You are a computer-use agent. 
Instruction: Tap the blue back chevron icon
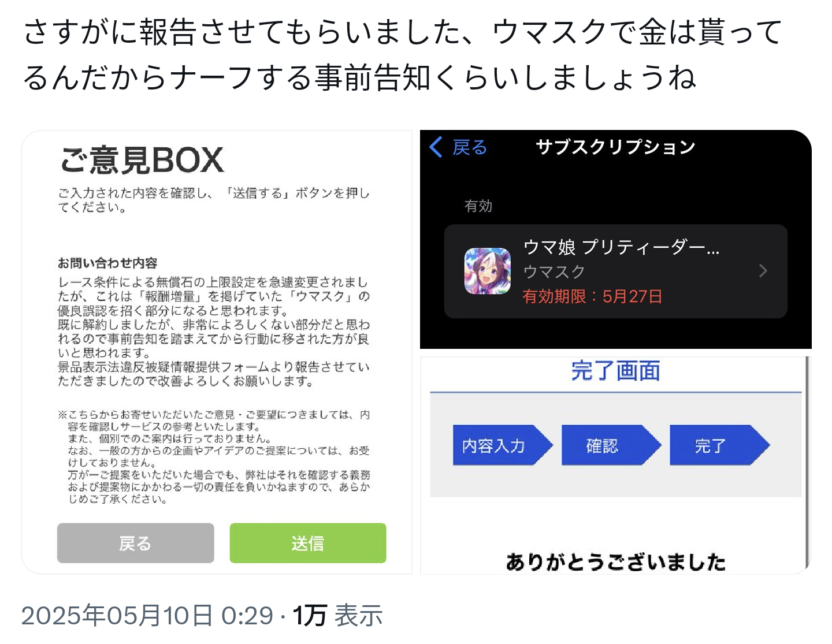point(436,147)
